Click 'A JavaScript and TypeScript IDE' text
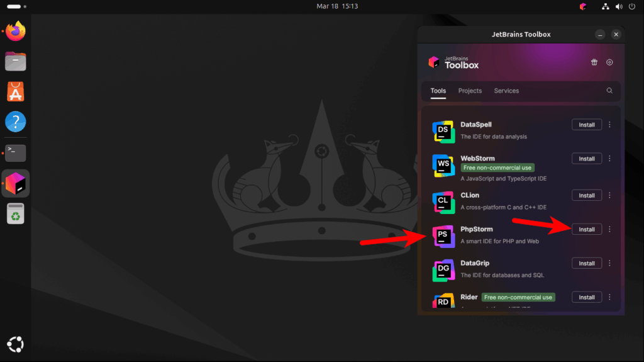 coord(504,179)
